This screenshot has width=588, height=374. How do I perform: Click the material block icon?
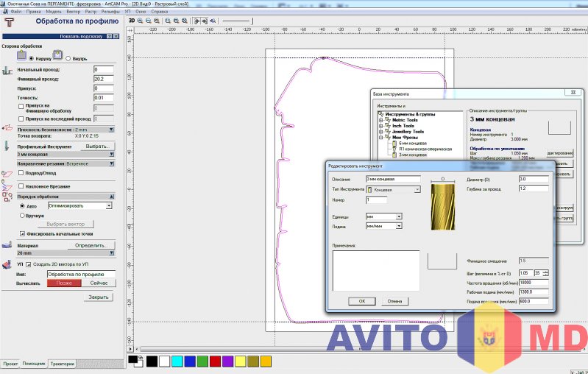tap(7, 245)
